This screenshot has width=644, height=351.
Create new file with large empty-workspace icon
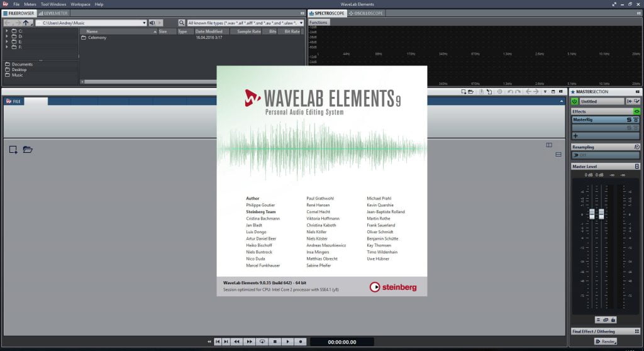13,150
